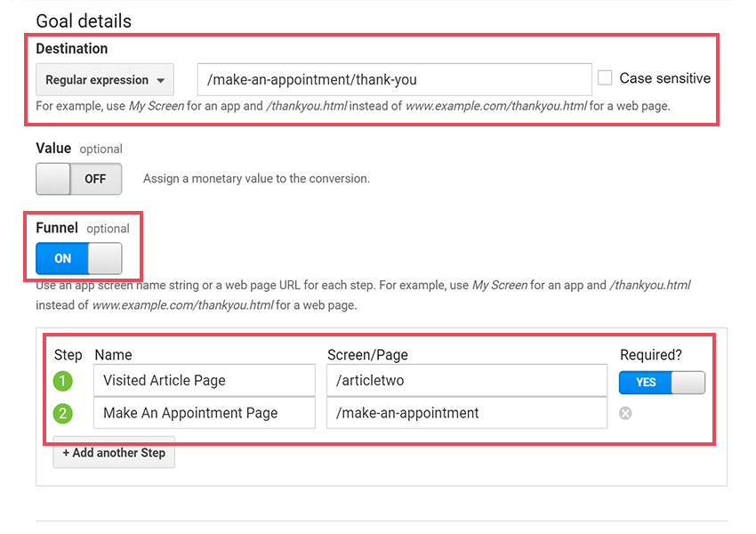Image resolution: width=756 pixels, height=534 pixels.
Task: Click the Value label text
Action: tap(53, 148)
